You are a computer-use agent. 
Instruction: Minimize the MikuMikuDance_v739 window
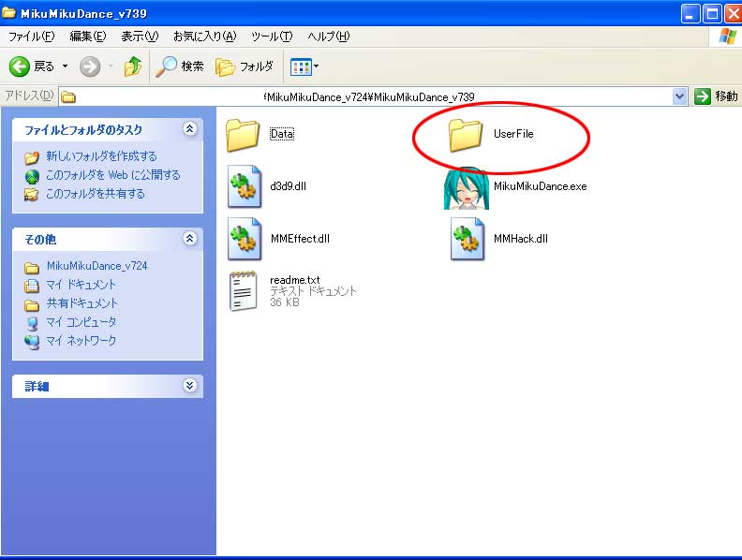690,13
